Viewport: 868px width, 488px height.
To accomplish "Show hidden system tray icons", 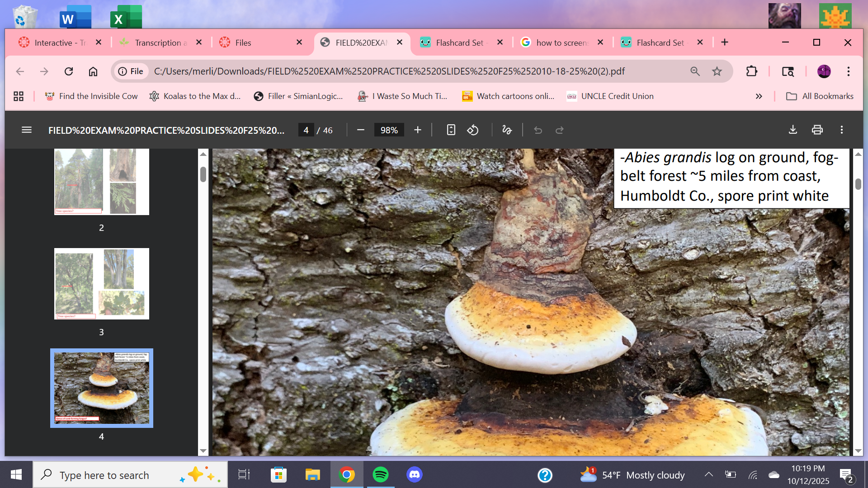I will click(708, 475).
